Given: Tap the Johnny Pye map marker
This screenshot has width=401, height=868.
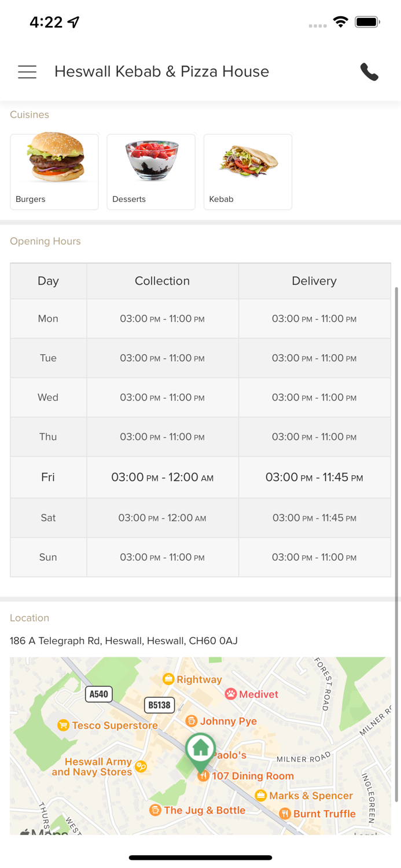Looking at the screenshot, I should click(192, 721).
